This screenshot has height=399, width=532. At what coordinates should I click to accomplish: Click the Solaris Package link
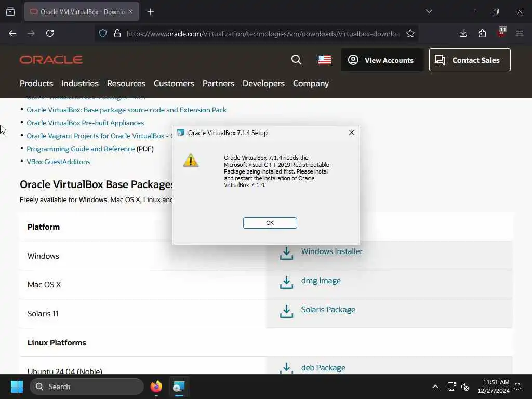point(328,310)
